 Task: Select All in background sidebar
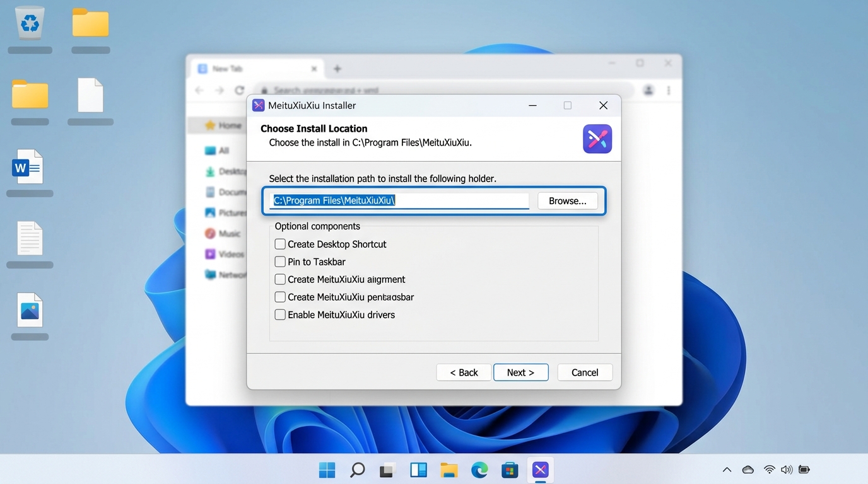pyautogui.click(x=217, y=151)
